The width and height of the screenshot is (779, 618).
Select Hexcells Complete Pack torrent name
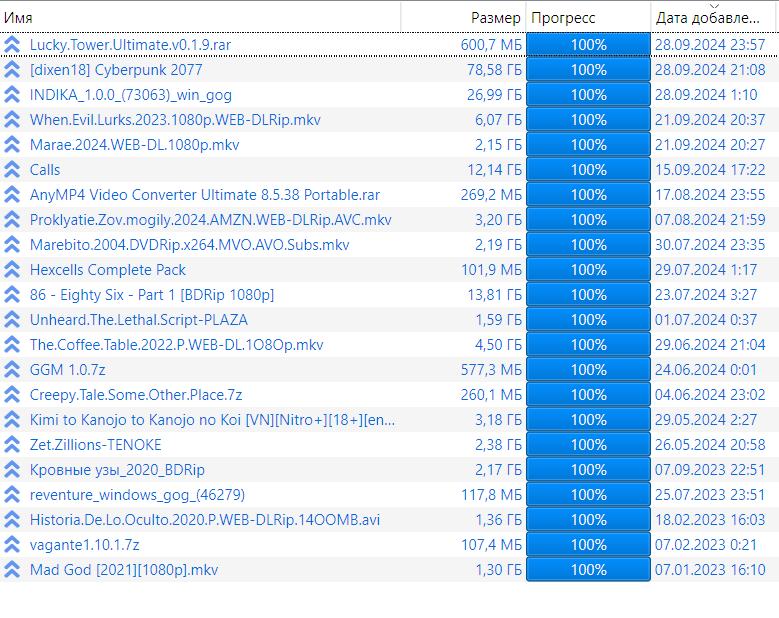[108, 270]
